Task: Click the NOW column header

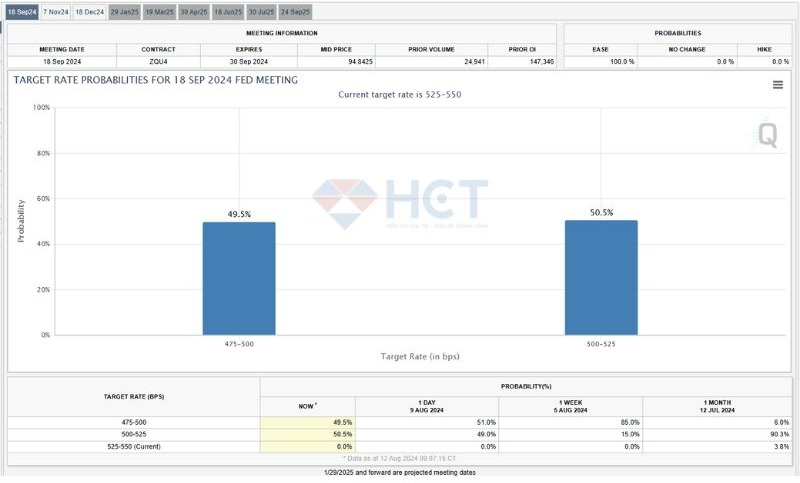Action: click(307, 405)
